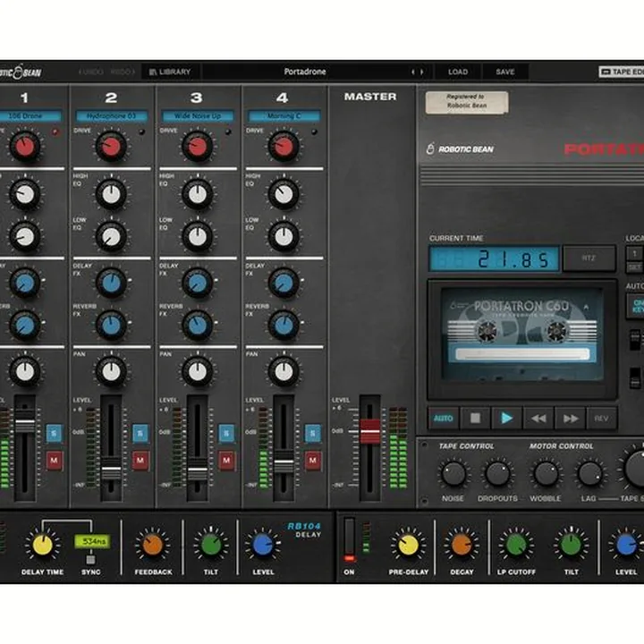Screen dimensions: 644x644
Task: Click the Rewind transport button
Action: coord(538,418)
